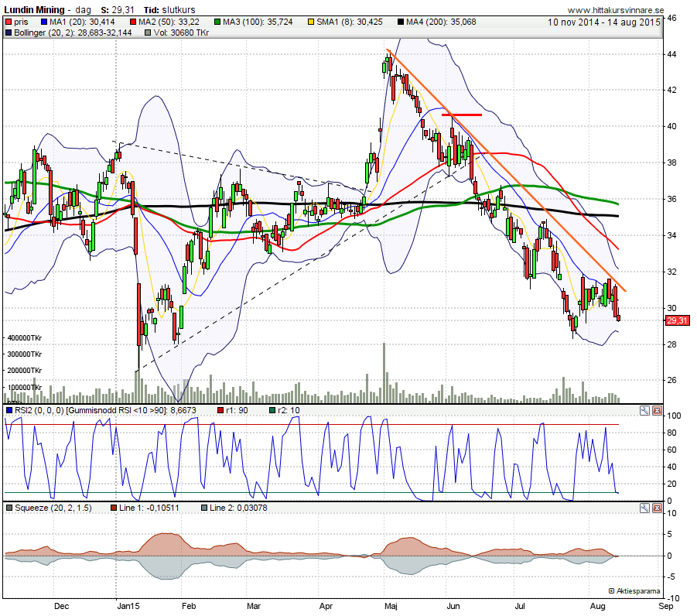The height and width of the screenshot is (616, 697).
Task: Open settings wrench of the RSI2 panel
Action: click(644, 410)
